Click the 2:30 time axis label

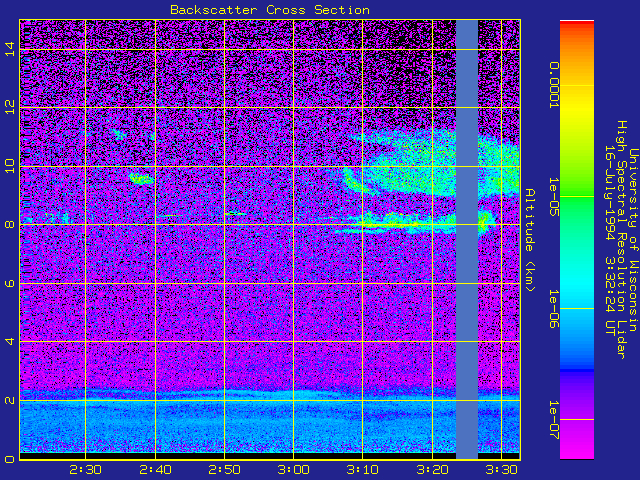point(85,470)
